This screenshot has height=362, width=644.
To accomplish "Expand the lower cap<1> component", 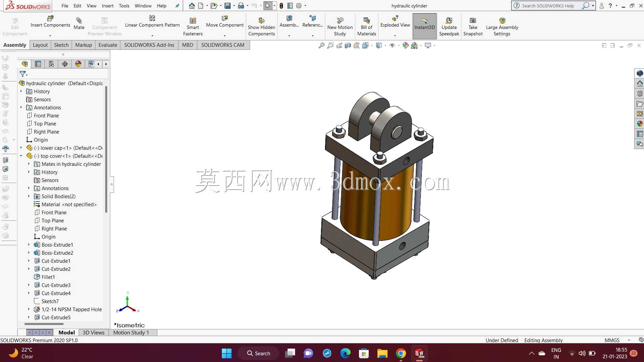I will [21, 148].
